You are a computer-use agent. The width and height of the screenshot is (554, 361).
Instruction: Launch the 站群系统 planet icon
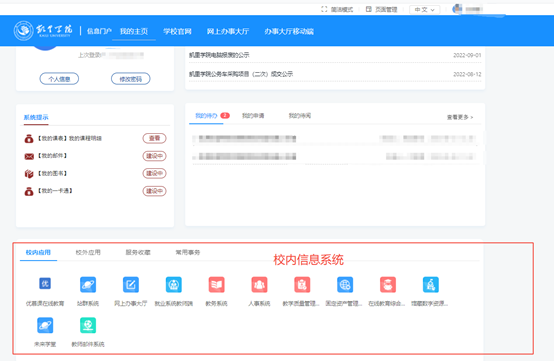coord(88,284)
